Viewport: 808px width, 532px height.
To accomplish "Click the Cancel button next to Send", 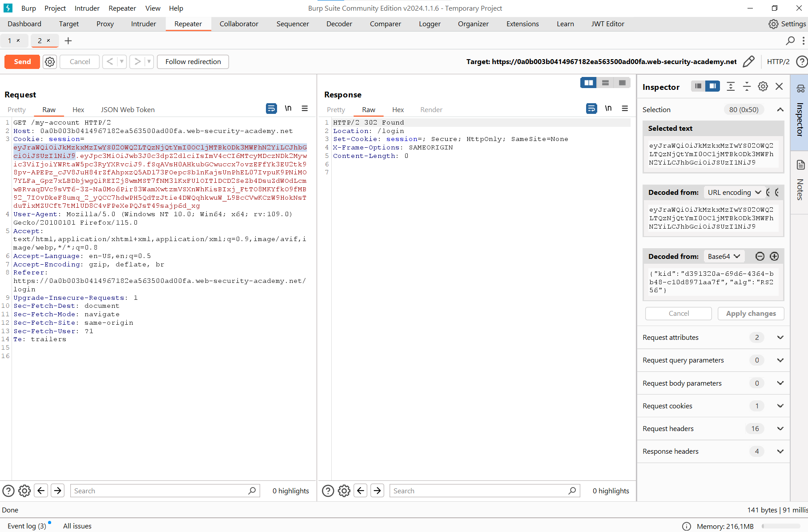I will [x=80, y=62].
